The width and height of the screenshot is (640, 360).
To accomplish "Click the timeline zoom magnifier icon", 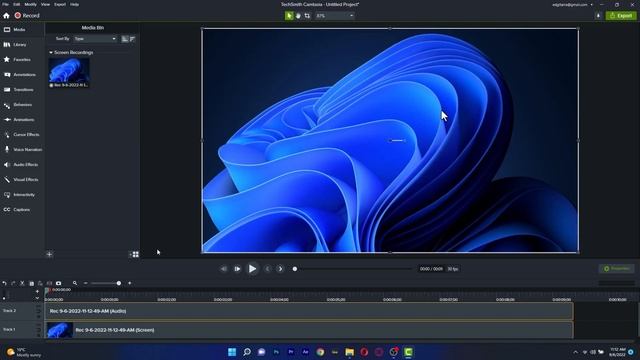I will click(75, 283).
